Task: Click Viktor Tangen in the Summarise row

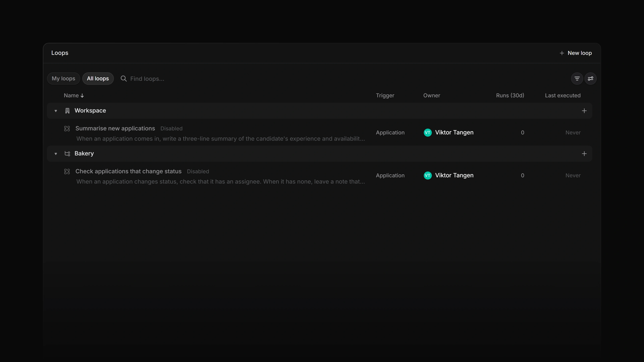Action: pyautogui.click(x=454, y=132)
